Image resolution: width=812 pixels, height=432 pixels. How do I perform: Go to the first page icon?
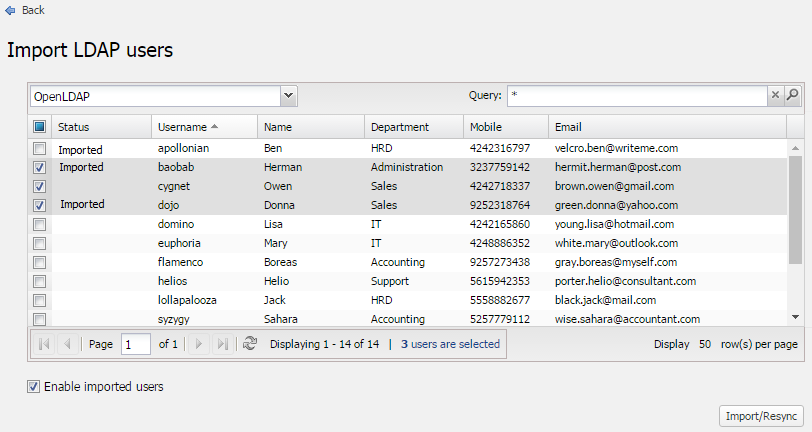[x=44, y=344]
